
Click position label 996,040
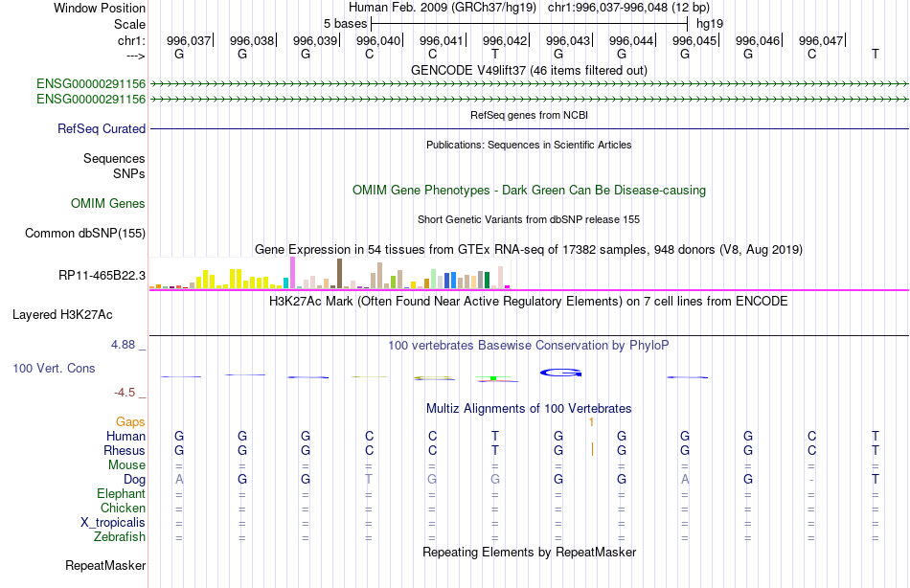pyautogui.click(x=378, y=40)
